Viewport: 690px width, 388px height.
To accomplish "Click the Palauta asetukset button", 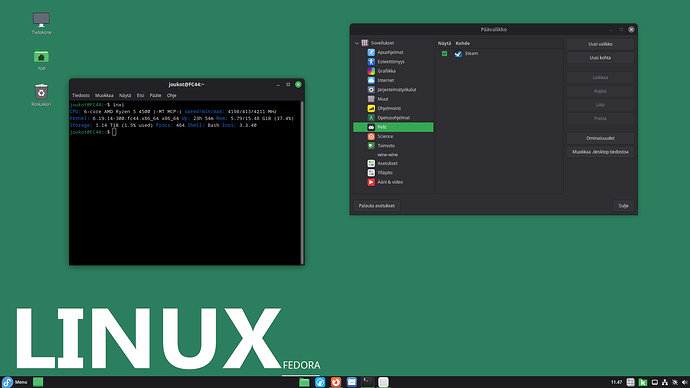I will pyautogui.click(x=377, y=205).
